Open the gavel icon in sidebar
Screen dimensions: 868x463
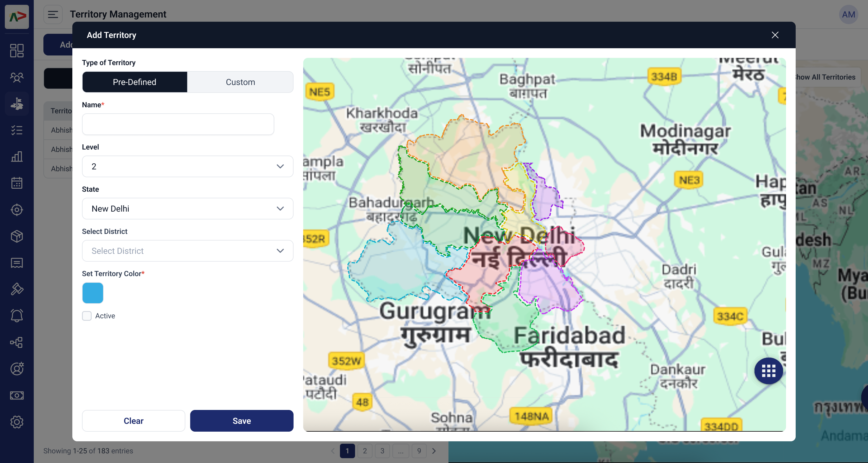(17, 289)
